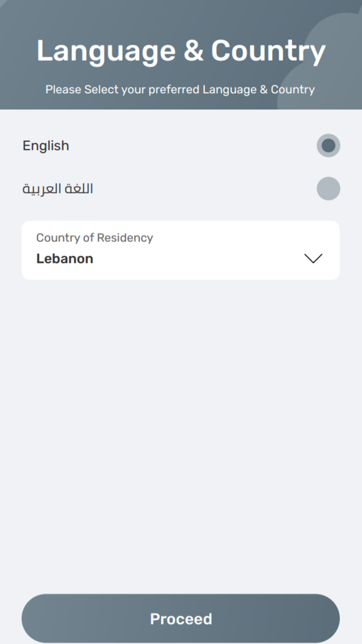
Task: Click the Country of Residency field label
Action: pos(94,238)
